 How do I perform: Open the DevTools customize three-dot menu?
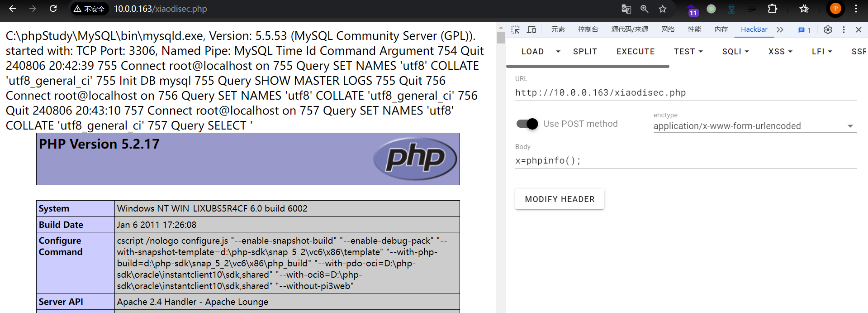[844, 29]
